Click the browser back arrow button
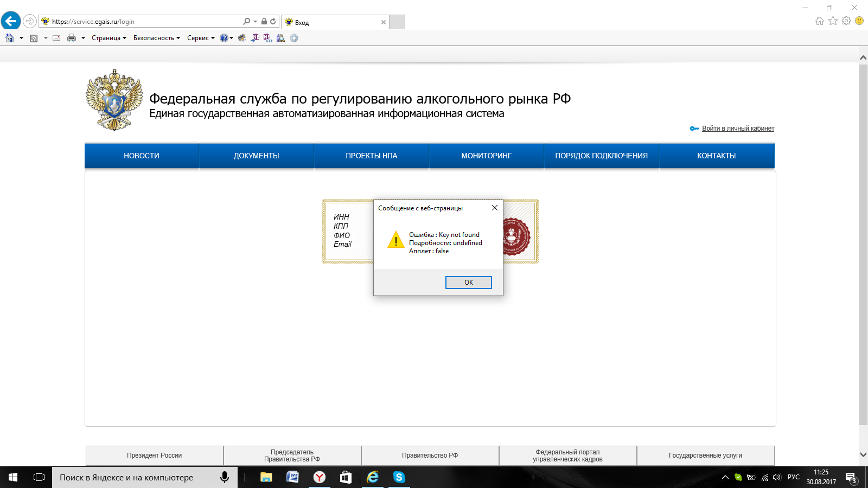Screen dimensions: 868x488 [11, 21]
